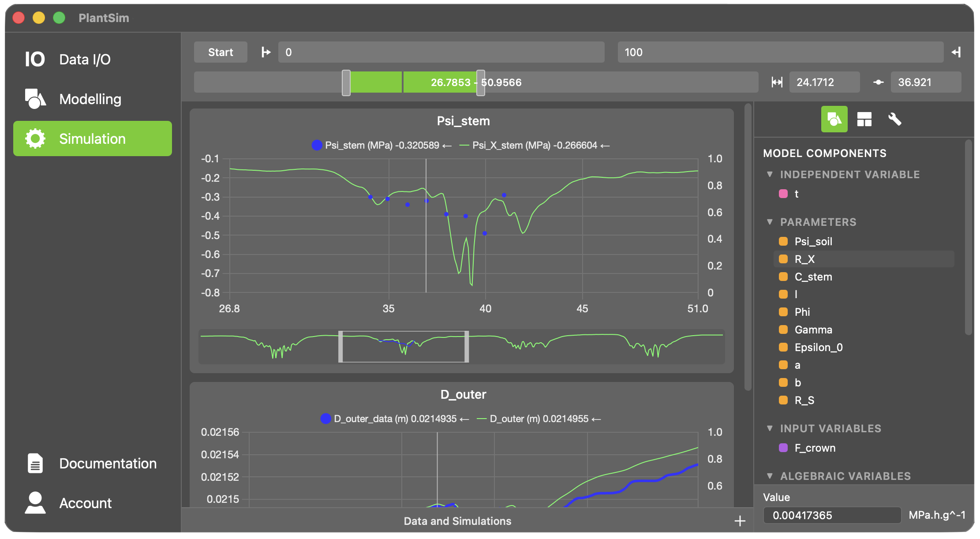980x539 pixels.
Task: Open the Documentation page icon
Action: 35,463
